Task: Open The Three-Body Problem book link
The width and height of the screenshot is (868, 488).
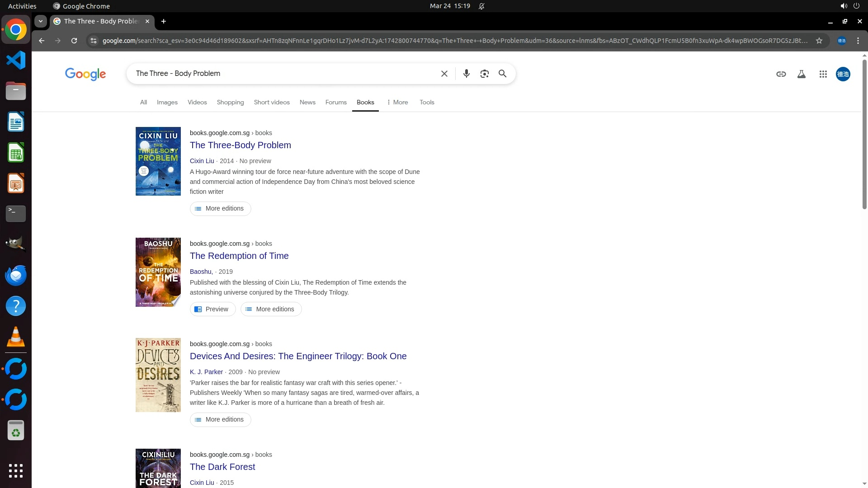Action: (x=240, y=145)
